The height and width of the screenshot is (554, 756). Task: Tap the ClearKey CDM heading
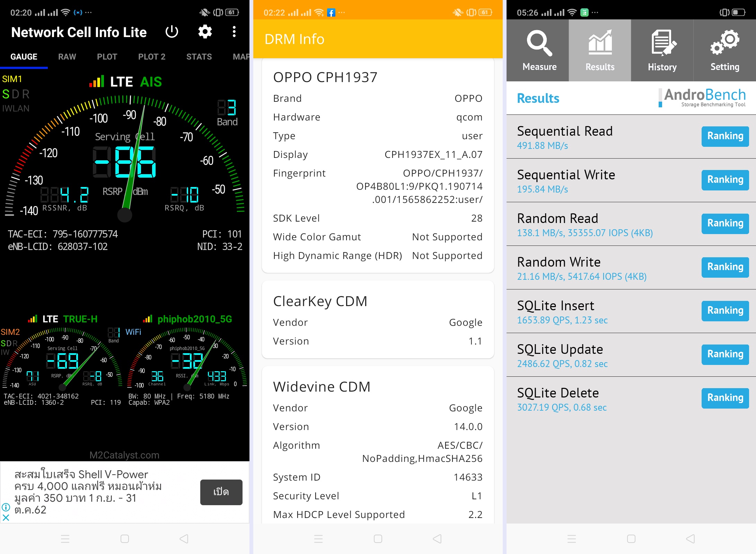tap(320, 301)
